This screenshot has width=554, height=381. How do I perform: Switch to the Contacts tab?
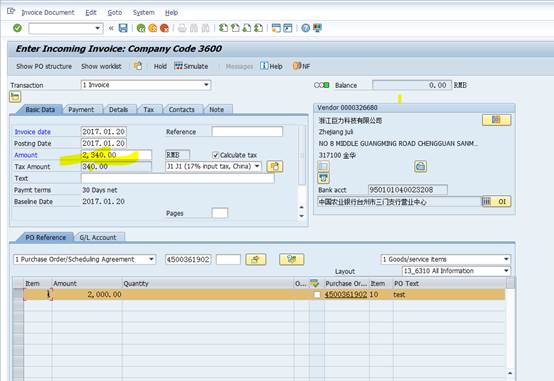182,110
